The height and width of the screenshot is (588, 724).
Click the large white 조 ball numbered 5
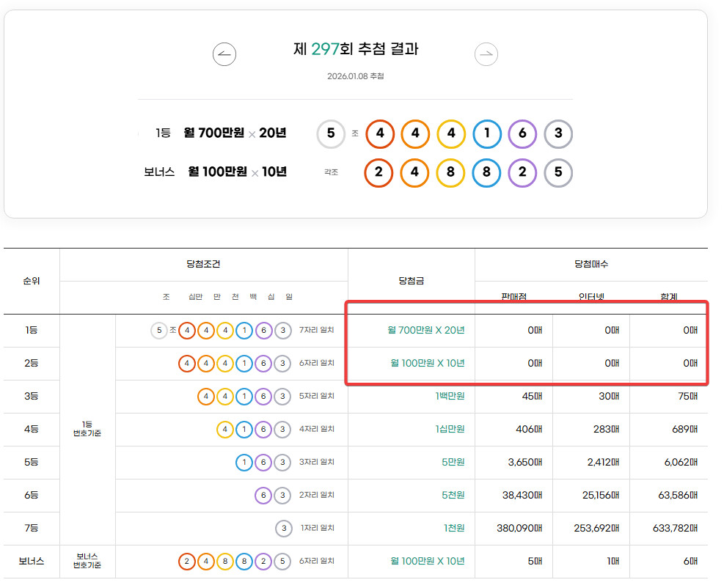coord(331,134)
